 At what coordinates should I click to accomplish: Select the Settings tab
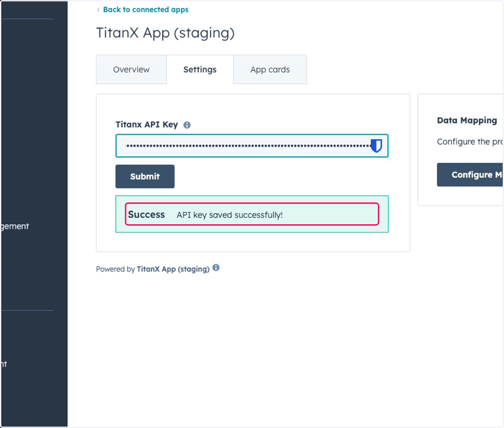[200, 70]
